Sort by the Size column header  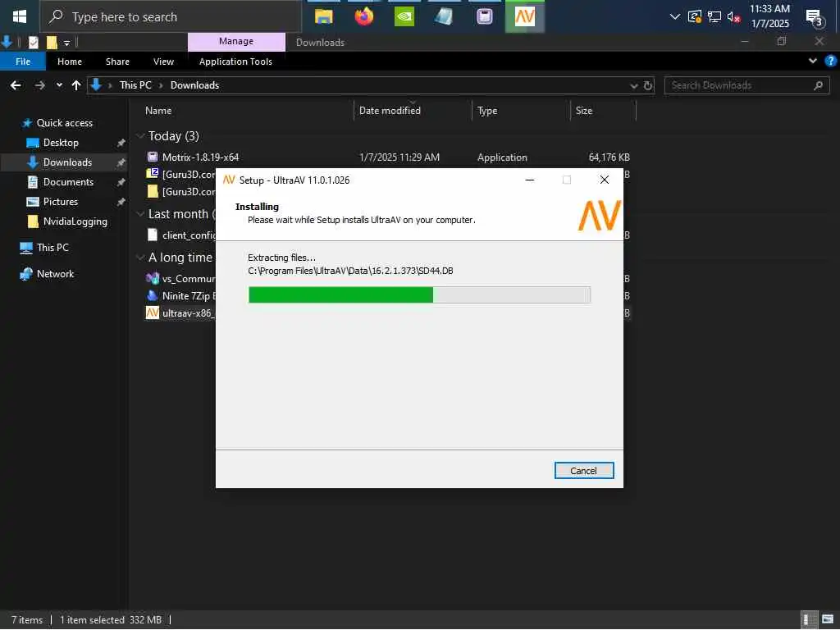tap(583, 111)
